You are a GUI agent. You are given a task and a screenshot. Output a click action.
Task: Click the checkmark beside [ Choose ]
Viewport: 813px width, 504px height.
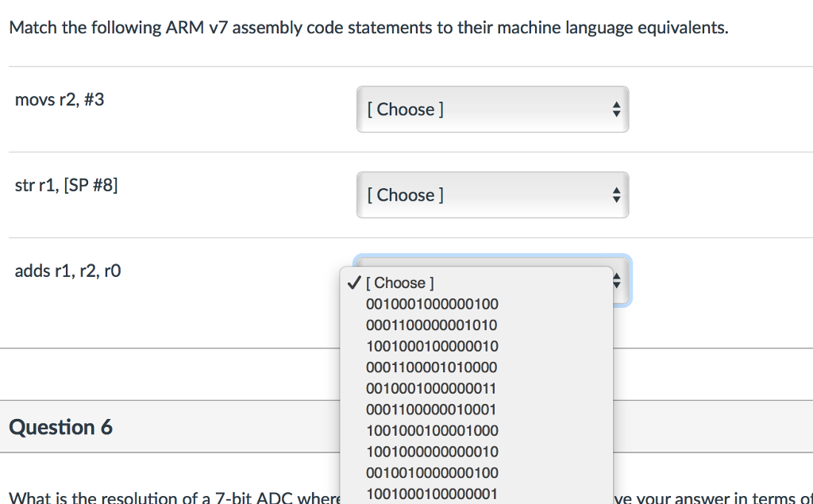tap(353, 282)
